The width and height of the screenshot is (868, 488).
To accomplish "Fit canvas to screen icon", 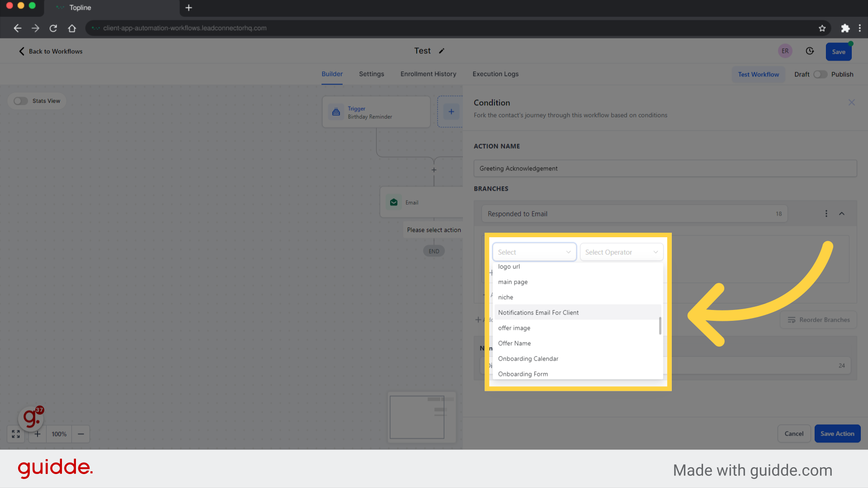I will pos(16,434).
